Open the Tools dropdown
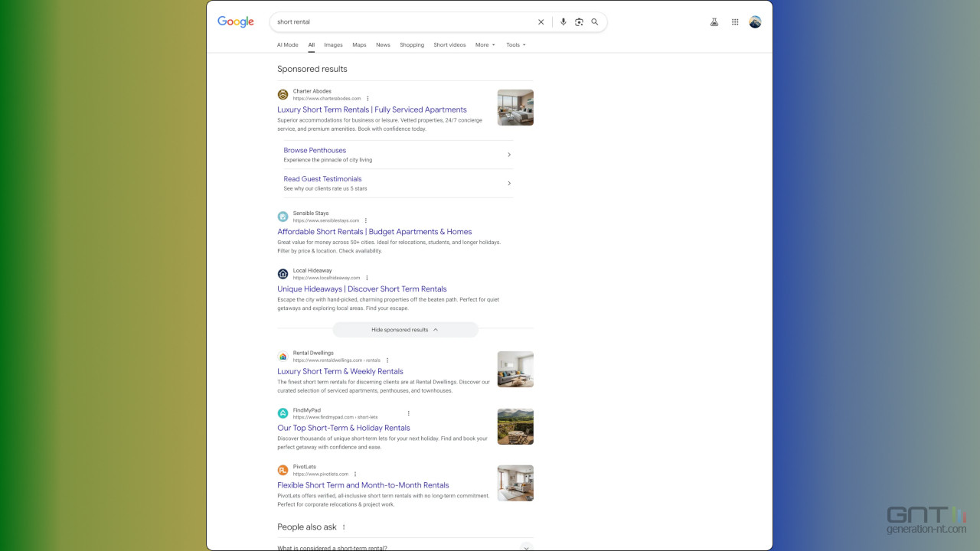The height and width of the screenshot is (551, 980). point(515,45)
